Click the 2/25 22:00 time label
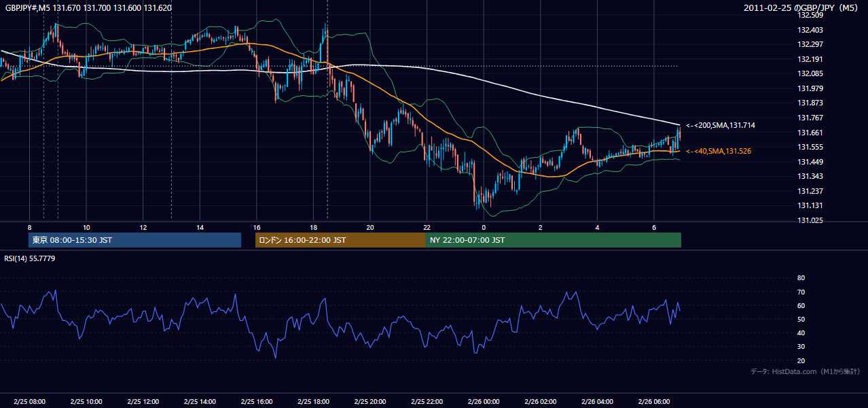The image size is (868, 408). click(x=427, y=402)
